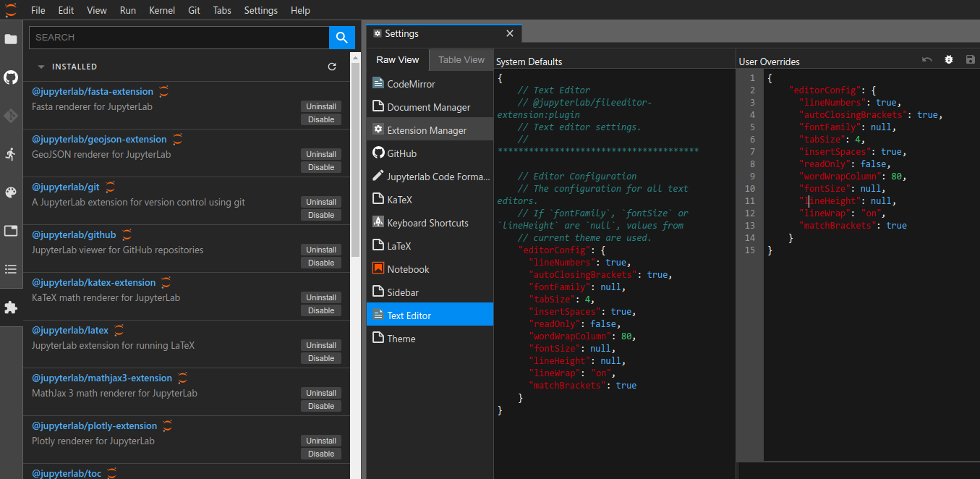Open the View menu
Viewport: 980px width, 479px height.
[96, 10]
